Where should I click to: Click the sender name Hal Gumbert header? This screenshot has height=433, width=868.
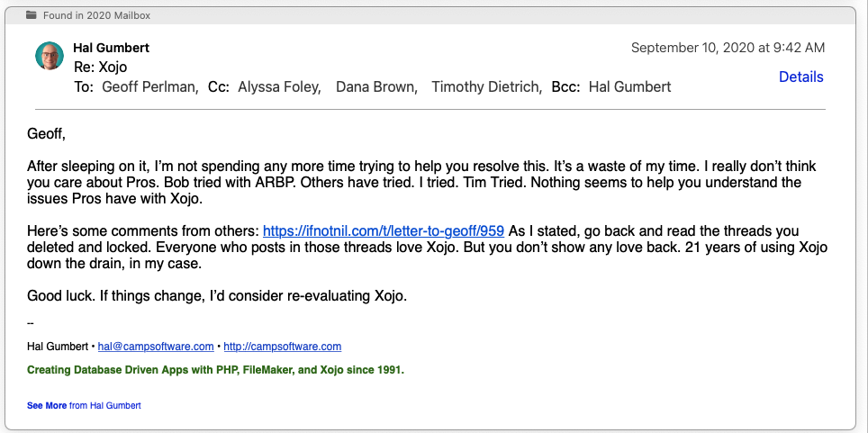coord(111,48)
